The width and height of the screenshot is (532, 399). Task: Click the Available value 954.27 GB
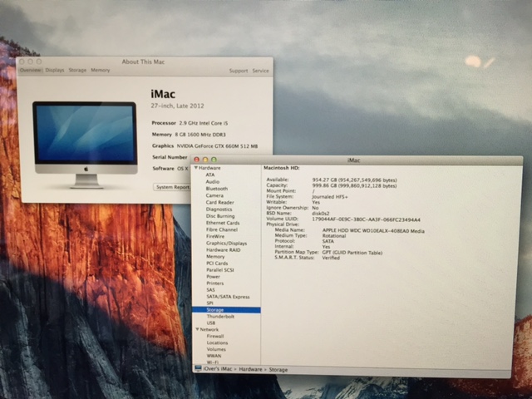pyautogui.click(x=354, y=180)
